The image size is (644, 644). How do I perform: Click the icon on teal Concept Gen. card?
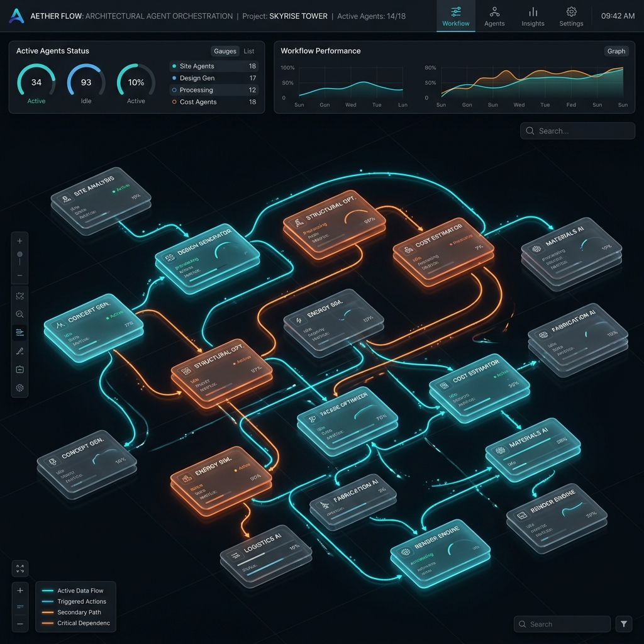point(60,325)
